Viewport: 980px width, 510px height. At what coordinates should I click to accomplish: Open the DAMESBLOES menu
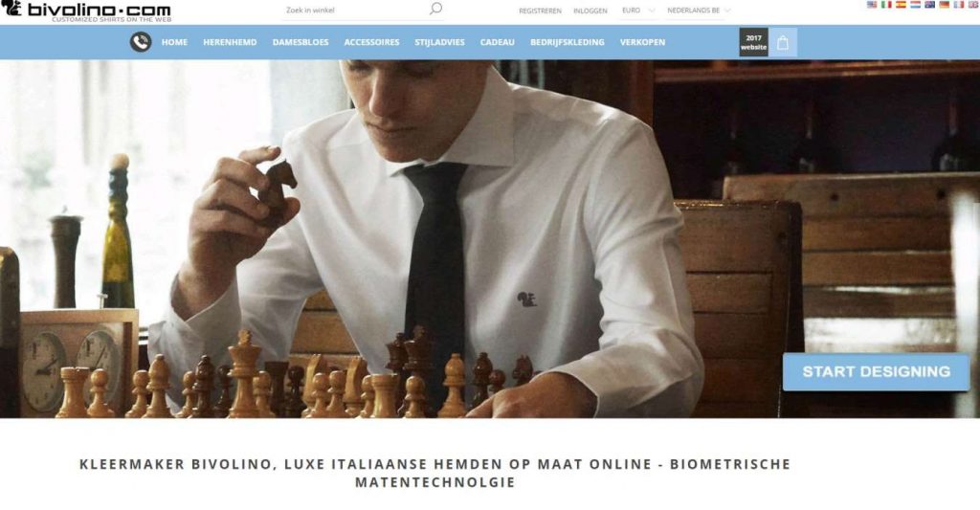(301, 42)
